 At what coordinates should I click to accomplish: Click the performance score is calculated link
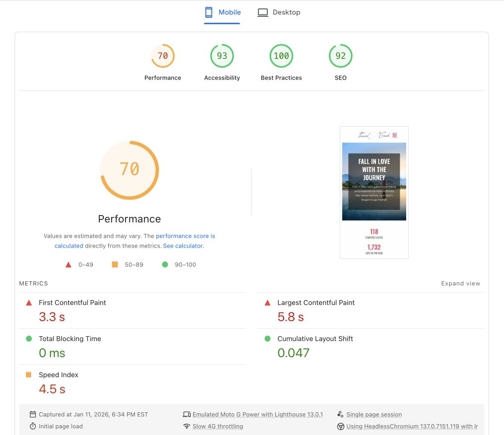[186, 236]
